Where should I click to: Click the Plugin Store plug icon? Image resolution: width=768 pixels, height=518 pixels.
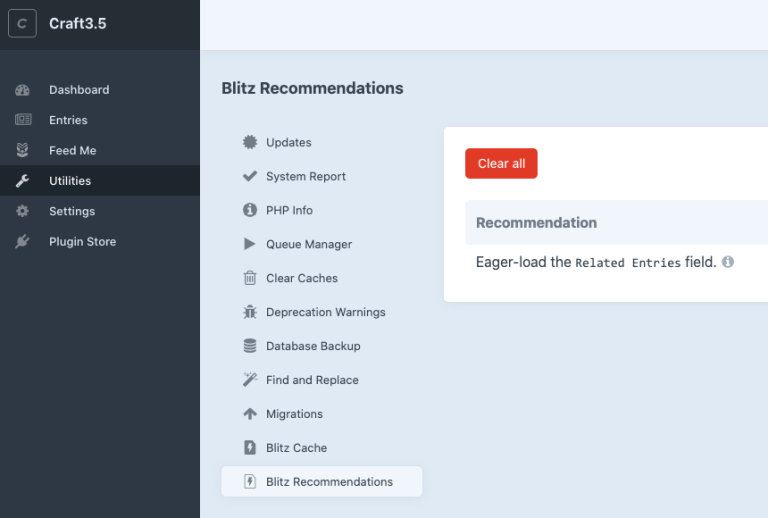point(22,241)
